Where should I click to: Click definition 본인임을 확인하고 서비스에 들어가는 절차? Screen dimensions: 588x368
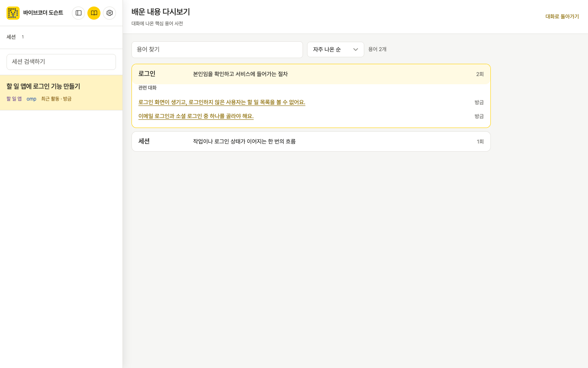pos(241,74)
